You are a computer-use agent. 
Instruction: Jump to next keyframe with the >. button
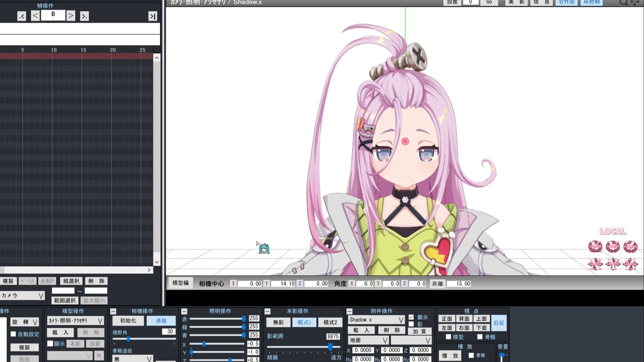tap(84, 16)
